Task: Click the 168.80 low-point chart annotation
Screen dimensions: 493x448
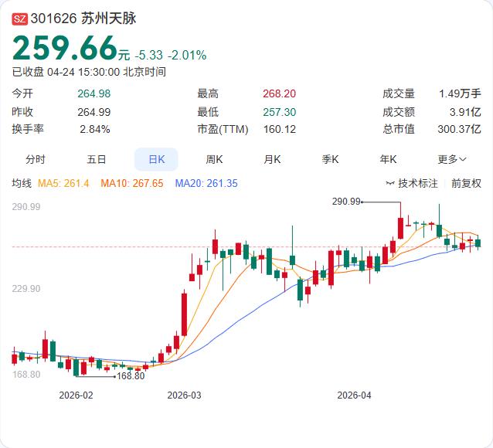Action: (x=131, y=376)
